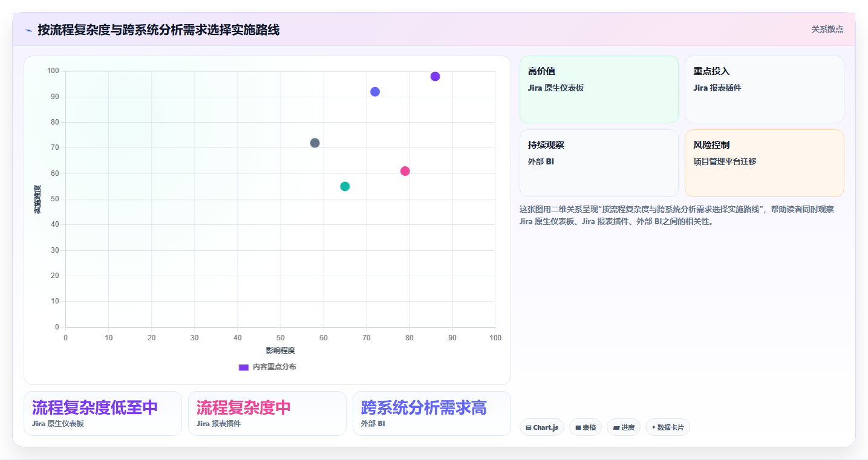Click the 数据卡片 tag chip
The image size is (868, 460).
(x=668, y=427)
